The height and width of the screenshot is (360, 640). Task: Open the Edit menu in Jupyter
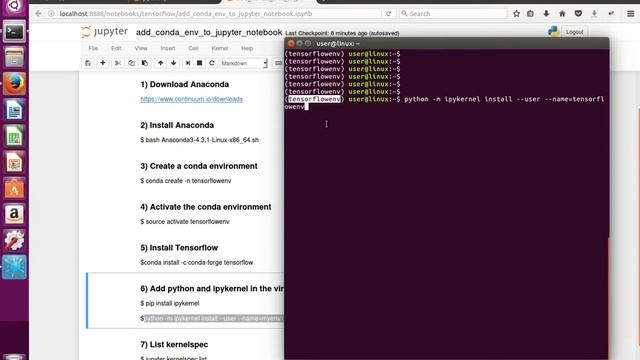click(x=116, y=48)
